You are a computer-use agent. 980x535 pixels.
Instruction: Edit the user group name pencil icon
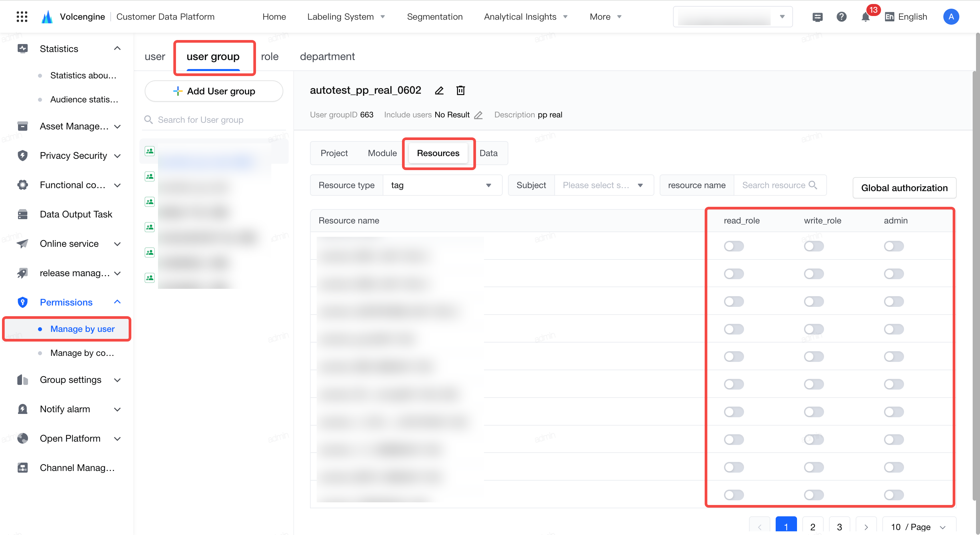point(439,91)
